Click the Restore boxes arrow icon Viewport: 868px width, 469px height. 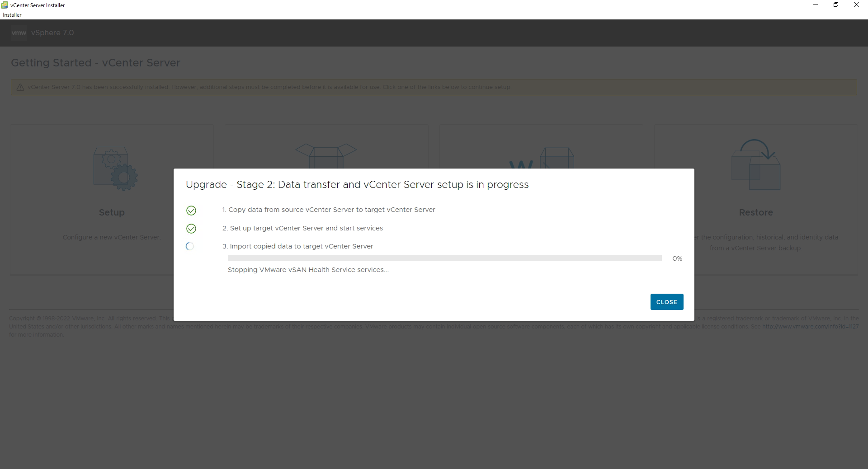pyautogui.click(x=756, y=164)
